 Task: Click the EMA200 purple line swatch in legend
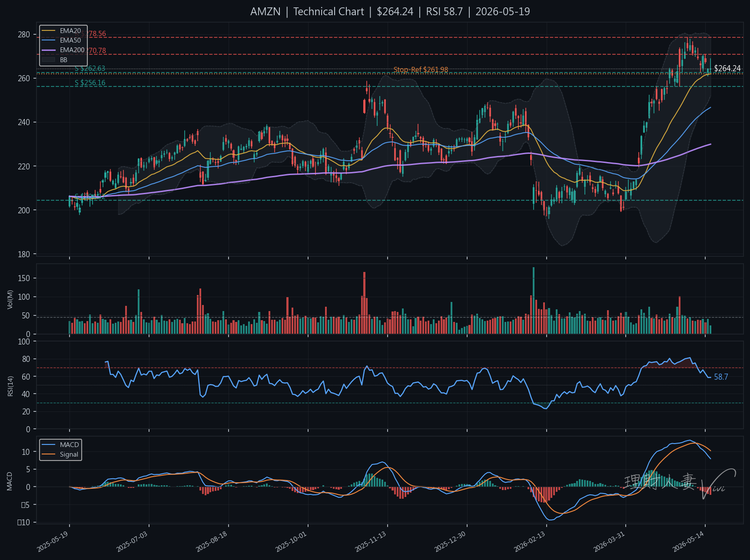[48, 50]
